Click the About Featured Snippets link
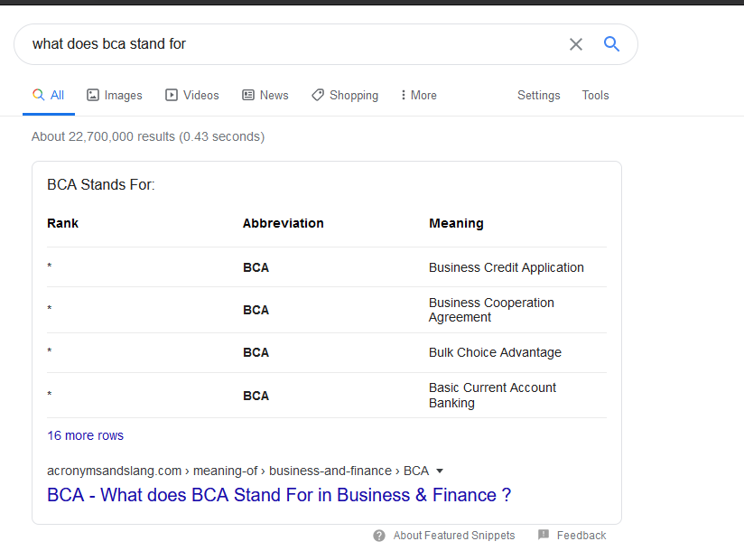 click(x=454, y=536)
